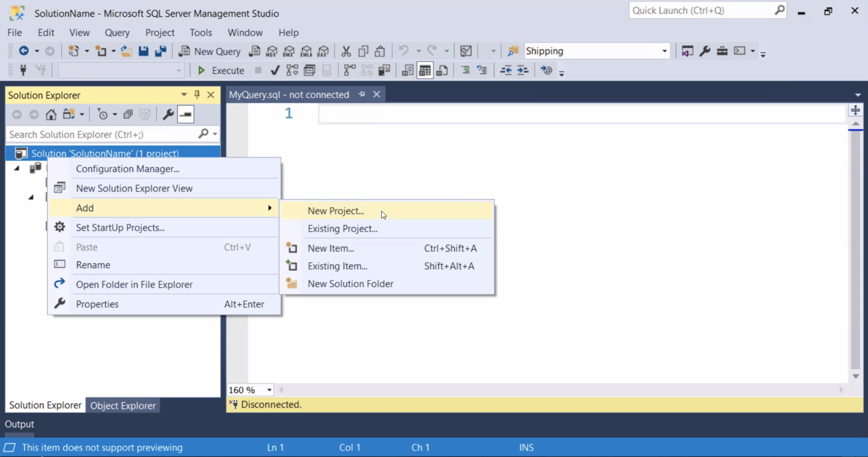
Task: Click the MDX query icon
Action: (272, 51)
